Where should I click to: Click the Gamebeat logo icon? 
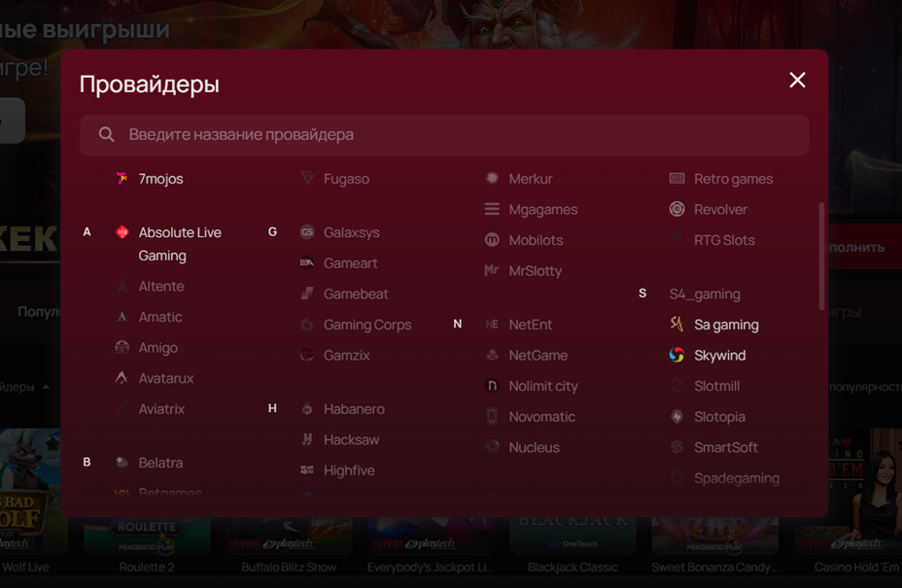pos(307,294)
